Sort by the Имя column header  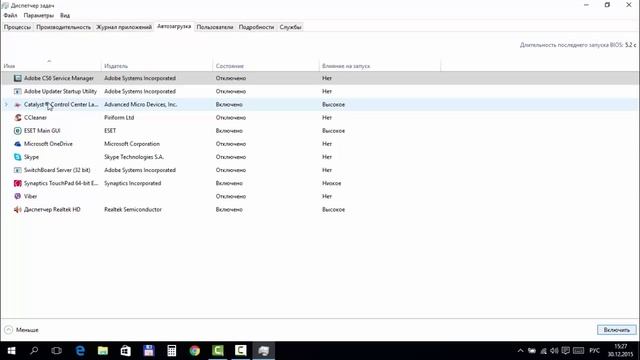tap(51, 65)
